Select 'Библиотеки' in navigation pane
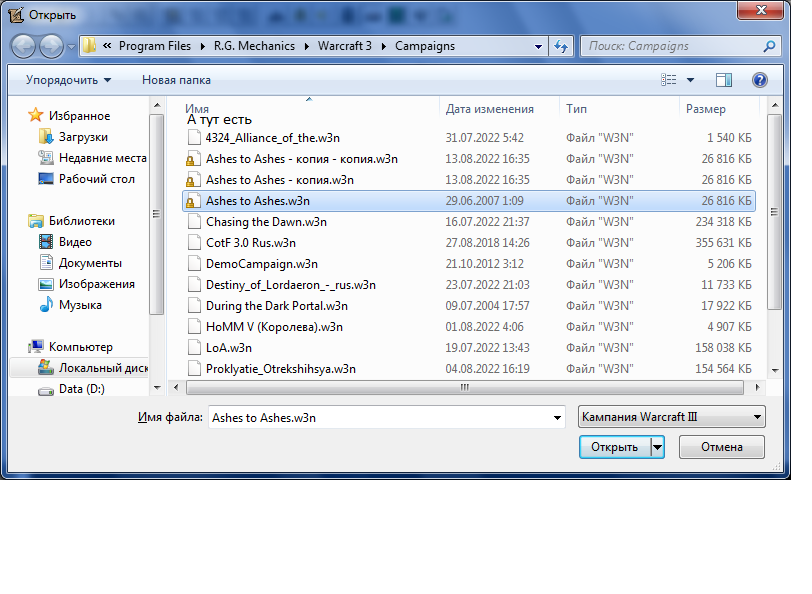 click(x=81, y=221)
